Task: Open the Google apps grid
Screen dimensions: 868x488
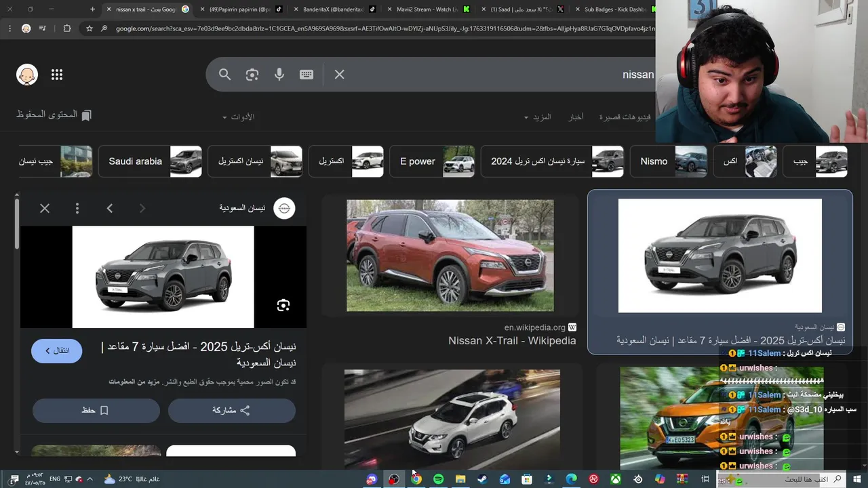Action: coord(57,75)
